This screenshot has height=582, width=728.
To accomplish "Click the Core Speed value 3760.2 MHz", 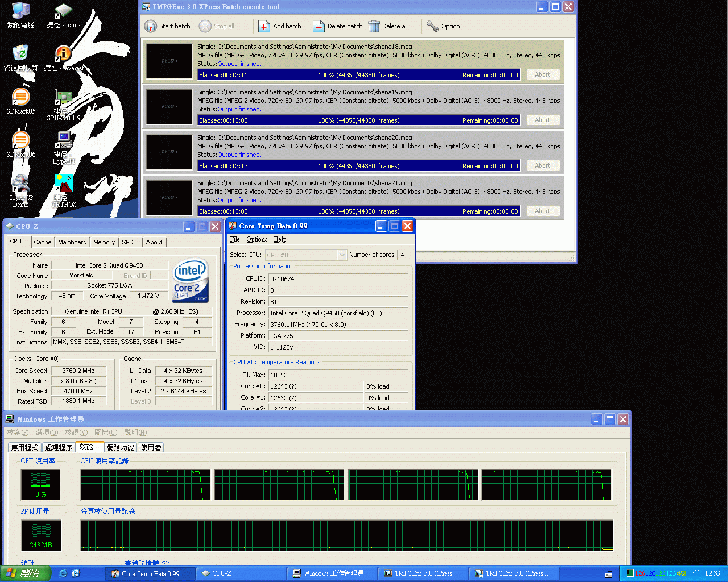I will tap(78, 371).
